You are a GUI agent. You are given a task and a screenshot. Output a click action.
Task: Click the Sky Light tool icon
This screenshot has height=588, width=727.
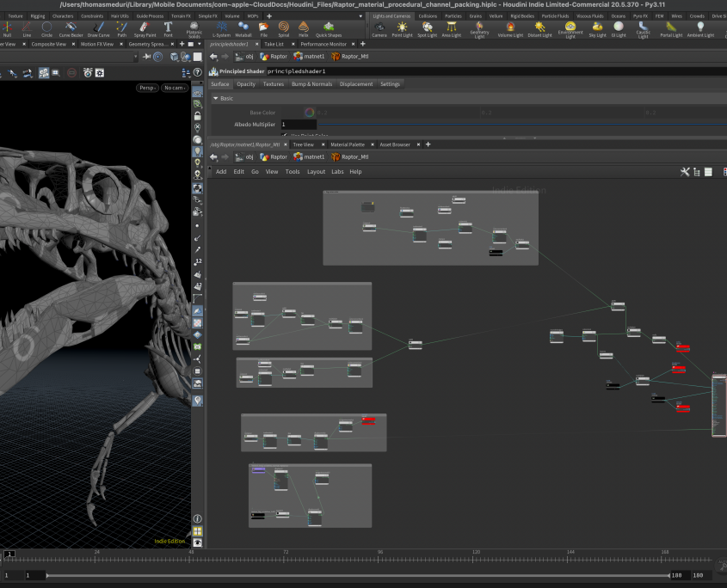(x=597, y=28)
